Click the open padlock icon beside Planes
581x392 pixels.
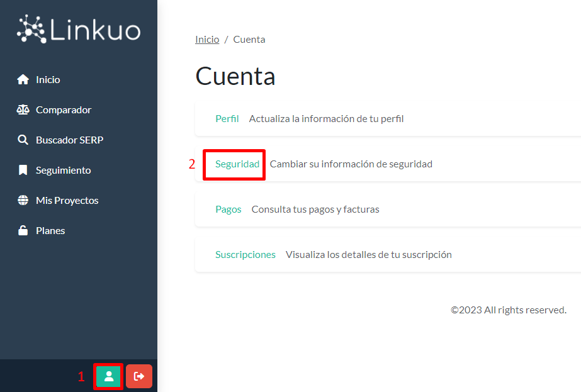[x=23, y=230]
